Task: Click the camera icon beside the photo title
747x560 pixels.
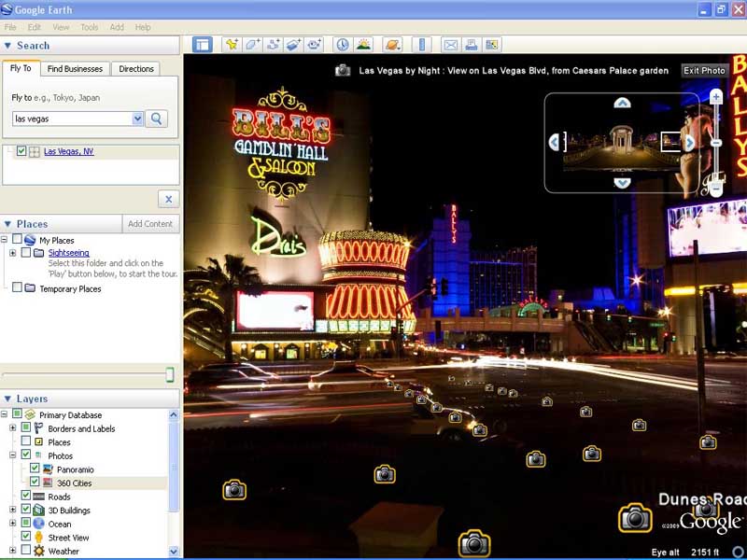Action: pyautogui.click(x=343, y=71)
